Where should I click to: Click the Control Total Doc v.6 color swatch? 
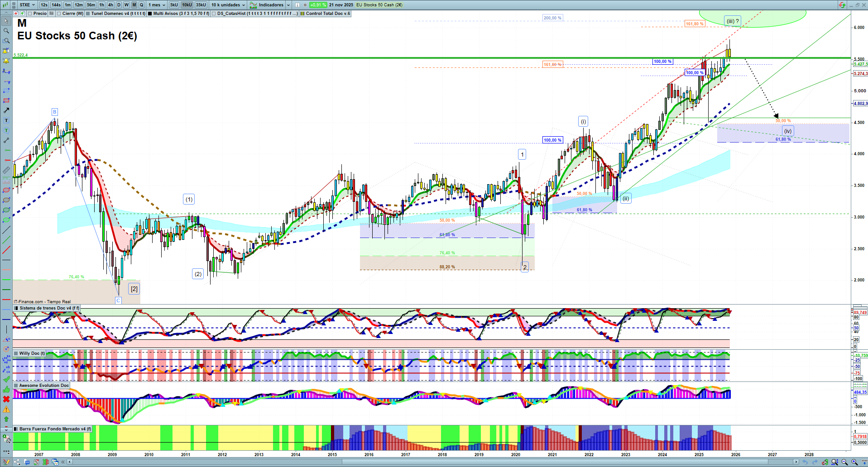[x=302, y=14]
